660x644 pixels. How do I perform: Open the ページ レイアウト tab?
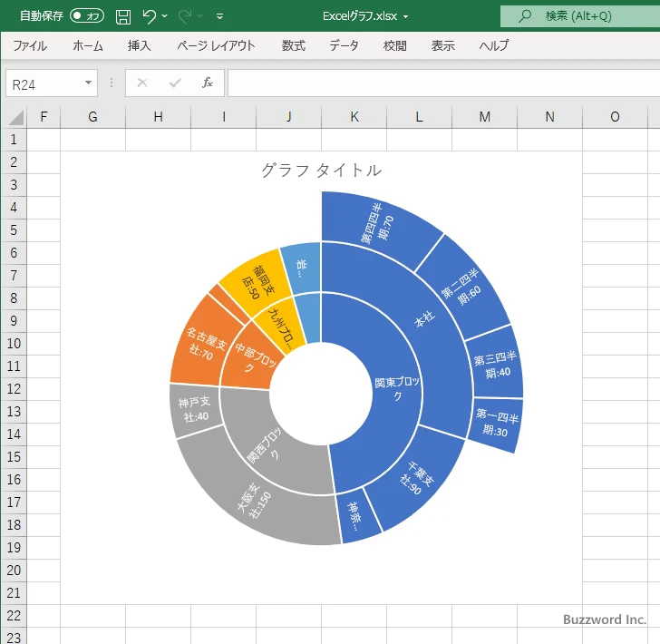216,45
